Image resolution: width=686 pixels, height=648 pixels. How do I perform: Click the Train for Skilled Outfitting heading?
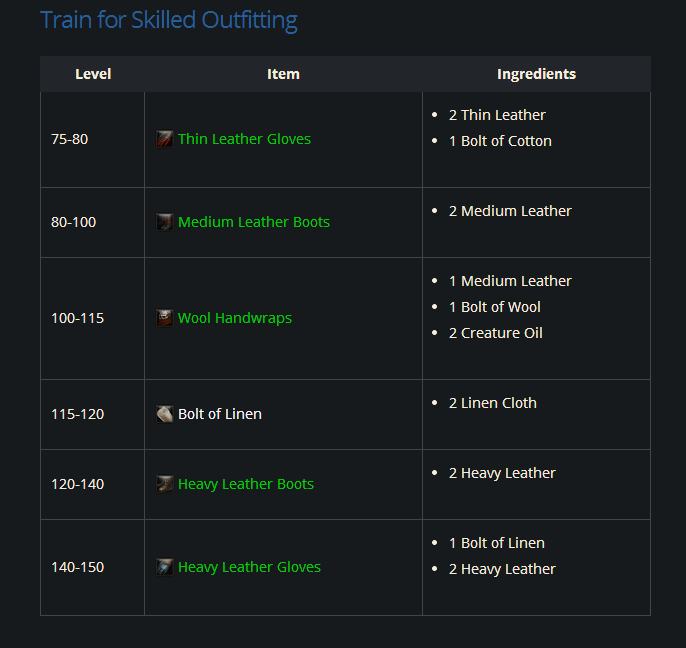tap(168, 20)
